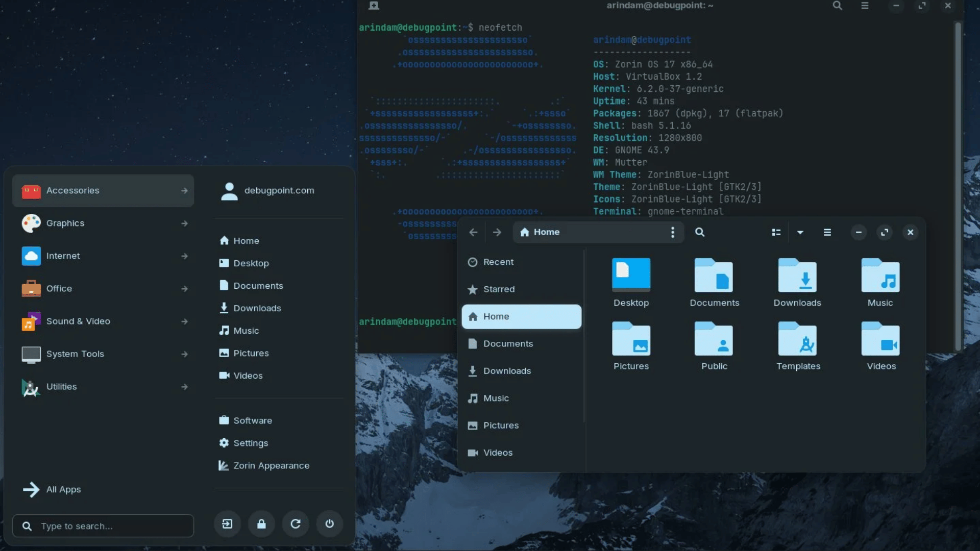Open the Sound & Video category
The height and width of the screenshot is (551, 980).
click(103, 321)
